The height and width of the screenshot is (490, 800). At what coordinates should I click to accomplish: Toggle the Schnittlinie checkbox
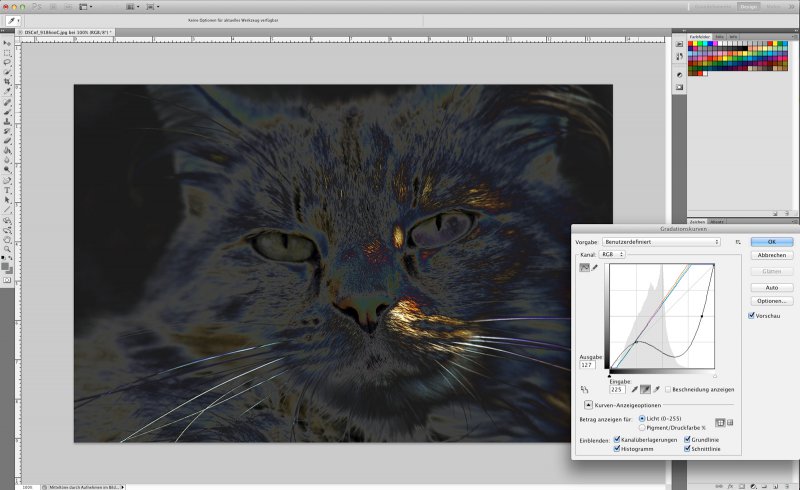[687, 449]
